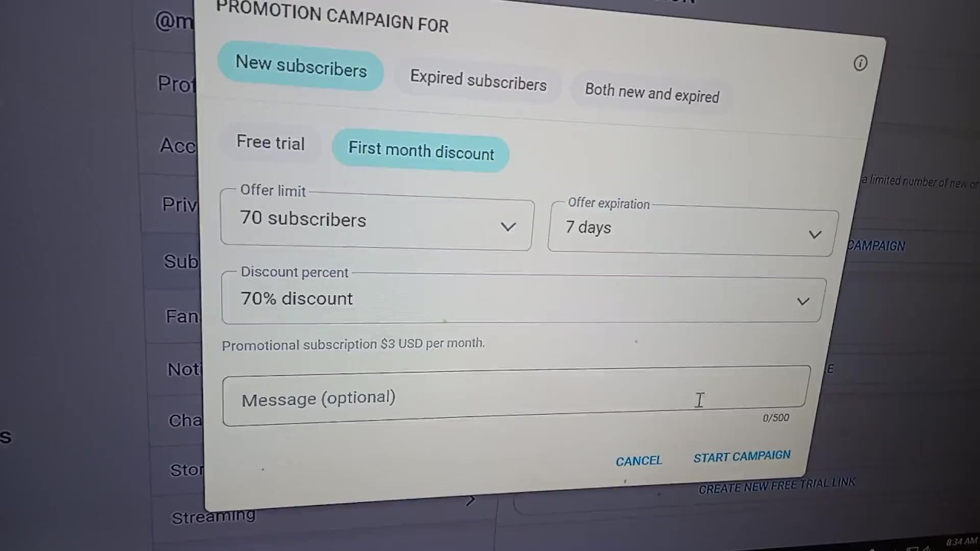980x551 pixels.
Task: Click the Start Campaign button
Action: pyautogui.click(x=741, y=457)
